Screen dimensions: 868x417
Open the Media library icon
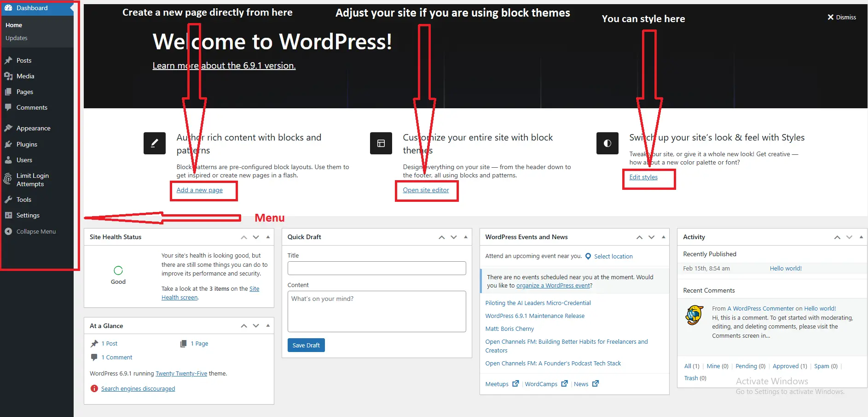pos(10,76)
